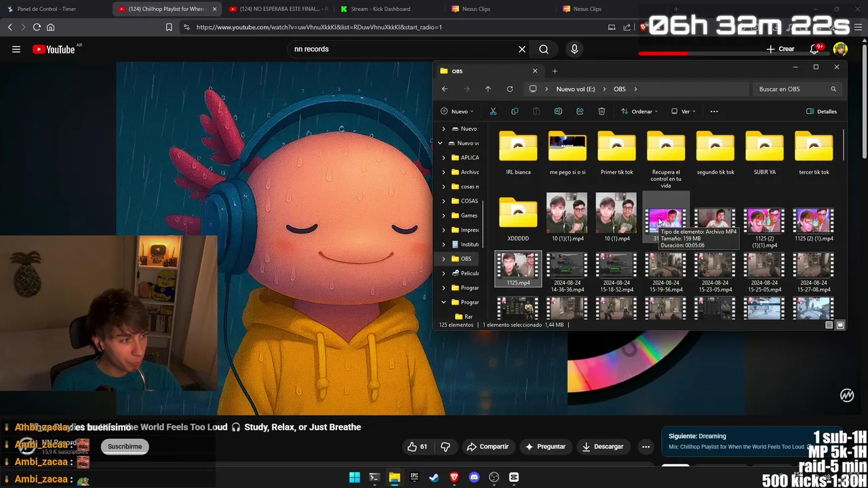
Task: Open the Nuevo dropdown in Explorer
Action: coord(457,111)
